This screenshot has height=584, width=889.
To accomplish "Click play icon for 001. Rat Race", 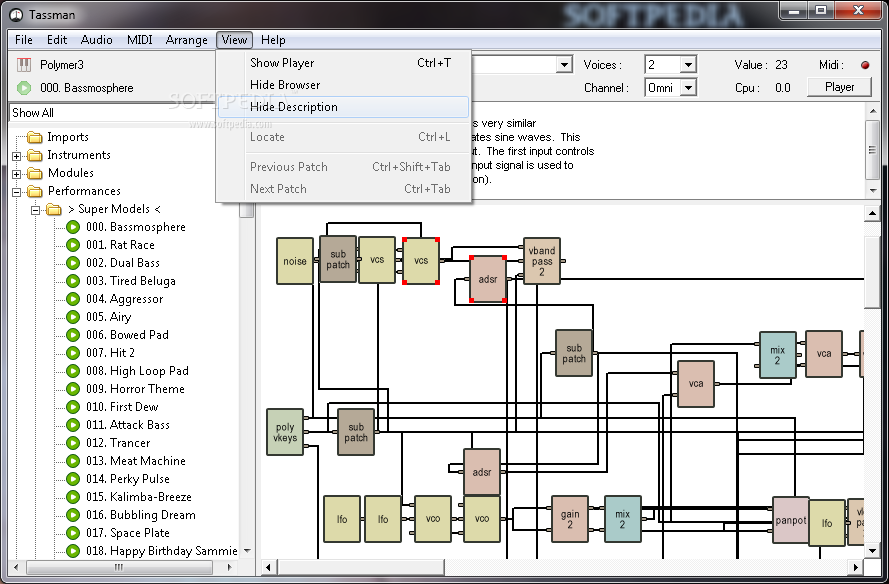I will (x=73, y=245).
